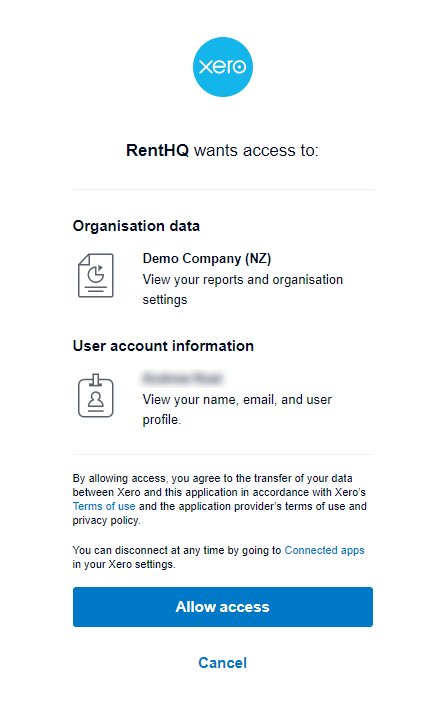Click the 'RentHQ wants access to:' title

pyautogui.click(x=223, y=150)
